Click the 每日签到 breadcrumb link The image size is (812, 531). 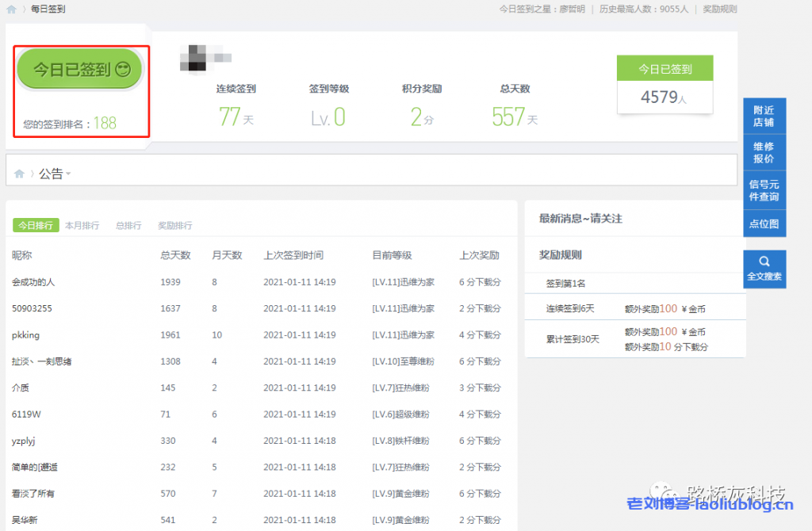click(48, 10)
